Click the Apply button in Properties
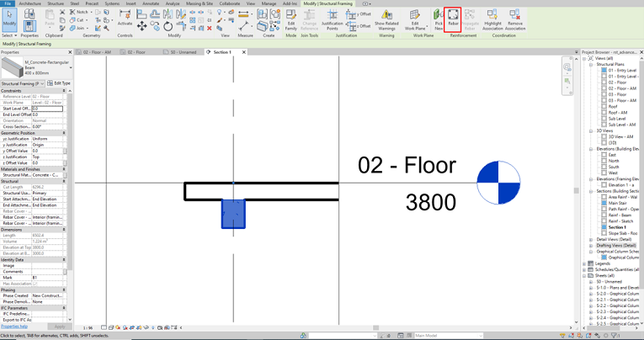Screen dimensions: 644x340 coord(60,327)
